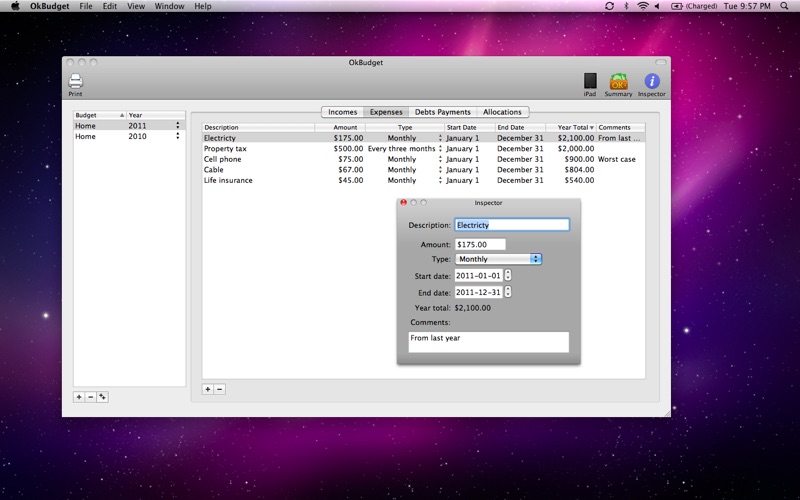Click toolbar toggle pill in window title bar
800x500 pixels.
tap(661, 62)
